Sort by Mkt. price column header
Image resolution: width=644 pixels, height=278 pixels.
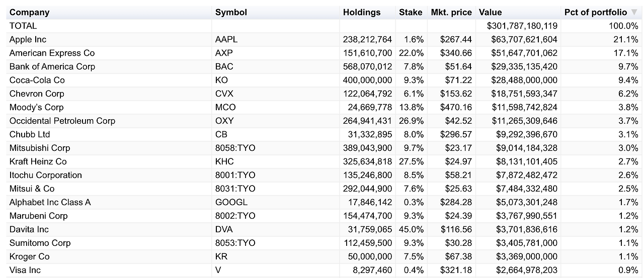(451, 13)
